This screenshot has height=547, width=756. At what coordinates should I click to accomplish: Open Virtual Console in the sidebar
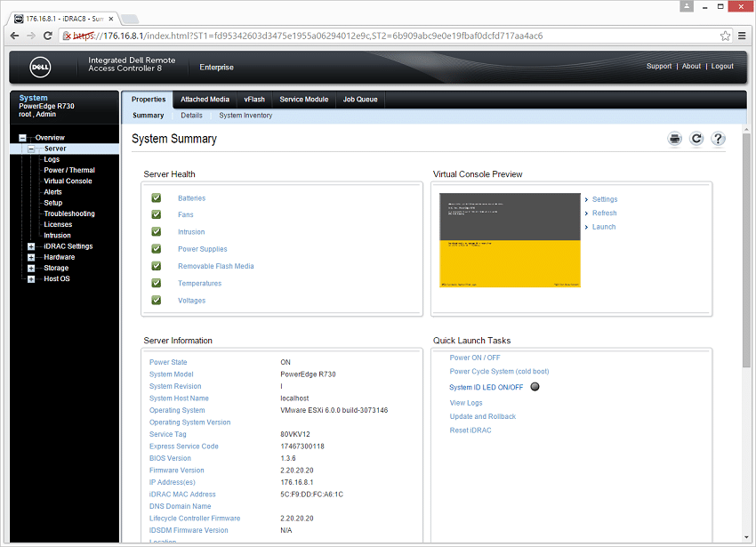click(68, 181)
